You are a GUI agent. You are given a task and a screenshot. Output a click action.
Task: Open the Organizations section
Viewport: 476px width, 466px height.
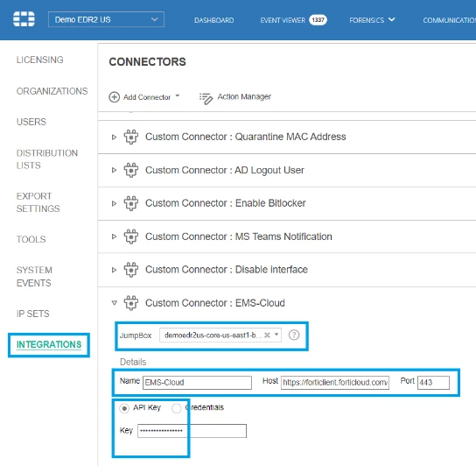pyautogui.click(x=52, y=91)
